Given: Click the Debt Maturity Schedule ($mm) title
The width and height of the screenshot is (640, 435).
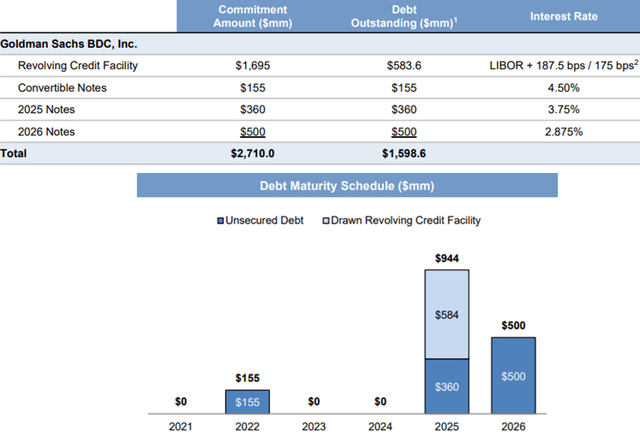Looking at the screenshot, I should 347,186.
